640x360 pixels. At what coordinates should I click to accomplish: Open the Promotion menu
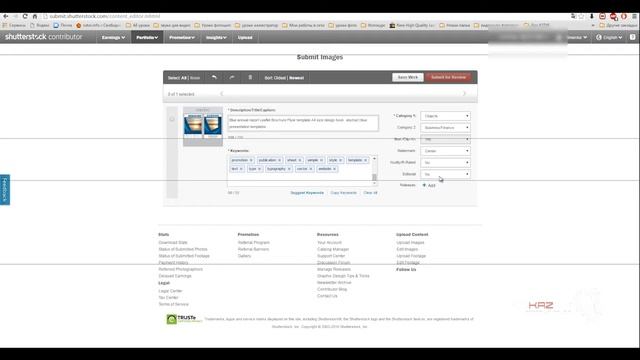[x=182, y=38]
